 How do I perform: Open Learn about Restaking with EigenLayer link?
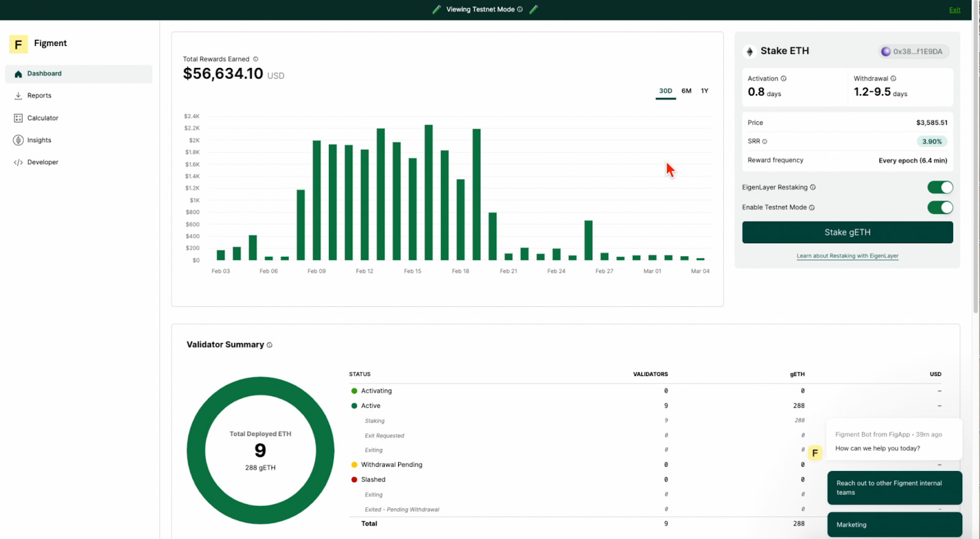point(847,256)
